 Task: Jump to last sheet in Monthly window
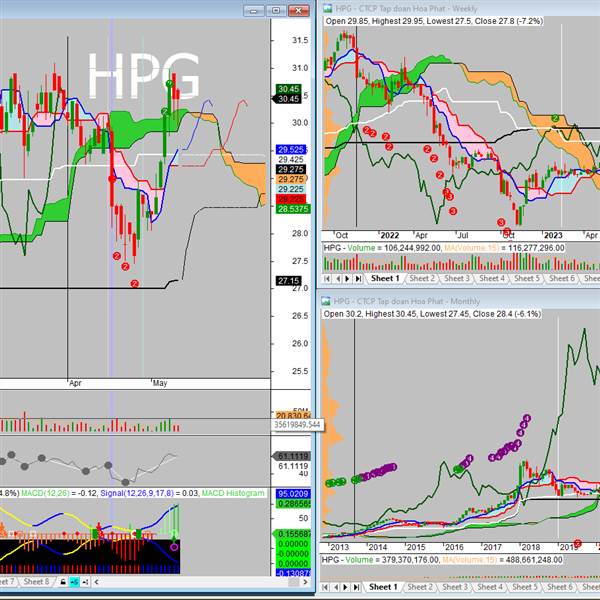(x=356, y=587)
